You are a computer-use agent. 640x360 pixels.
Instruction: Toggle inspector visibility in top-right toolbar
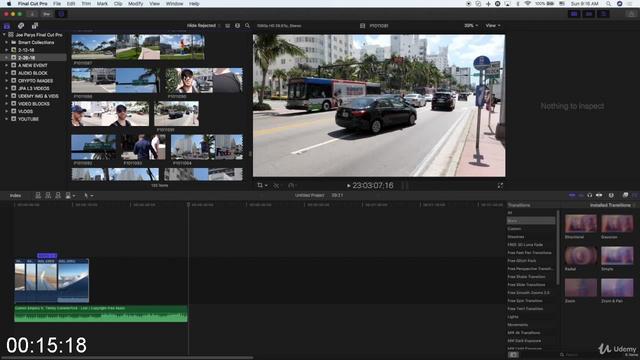[x=603, y=14]
